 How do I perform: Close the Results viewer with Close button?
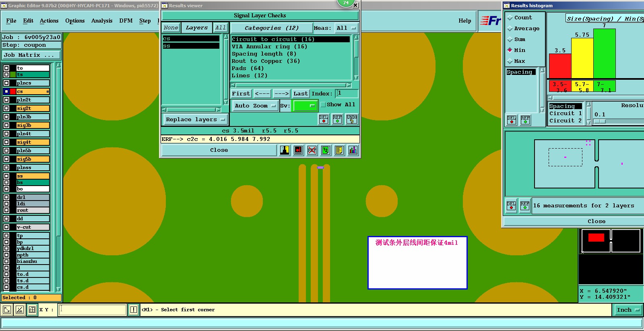pos(219,150)
